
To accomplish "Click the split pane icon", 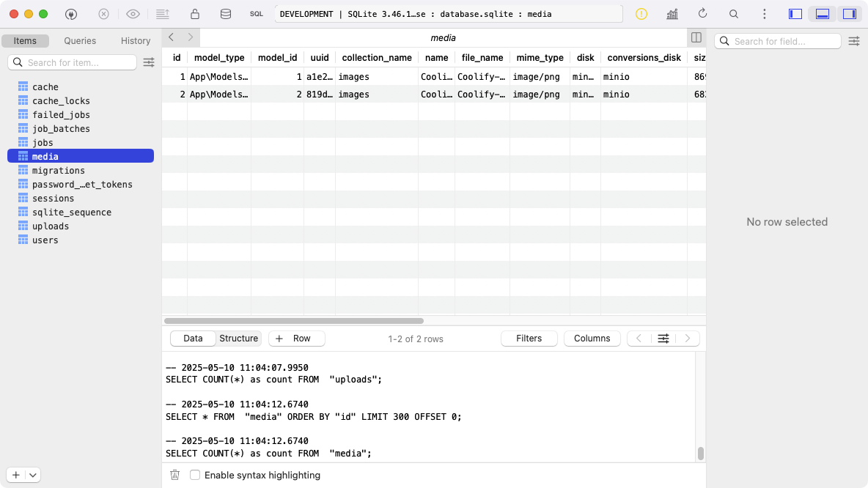I will 696,37.
